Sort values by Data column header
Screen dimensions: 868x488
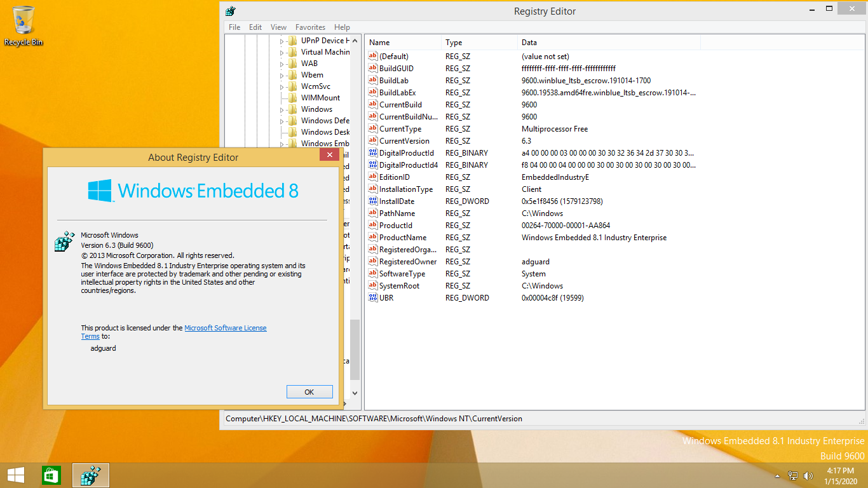coord(609,43)
